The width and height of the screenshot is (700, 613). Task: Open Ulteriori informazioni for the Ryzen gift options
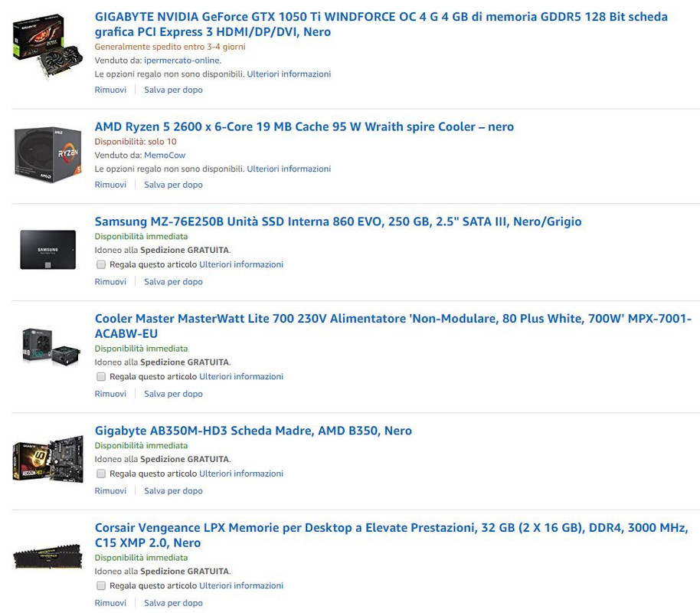pos(289,169)
